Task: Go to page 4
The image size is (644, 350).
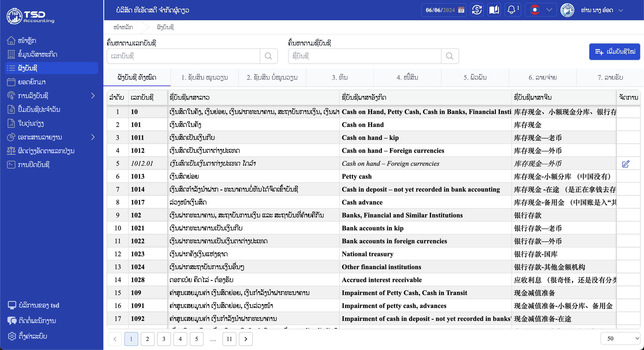Action: pyautogui.click(x=180, y=339)
